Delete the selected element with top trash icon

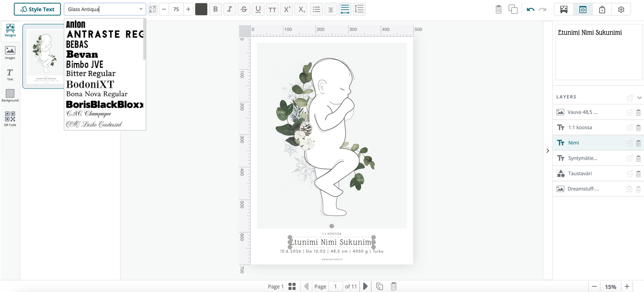pos(499,9)
